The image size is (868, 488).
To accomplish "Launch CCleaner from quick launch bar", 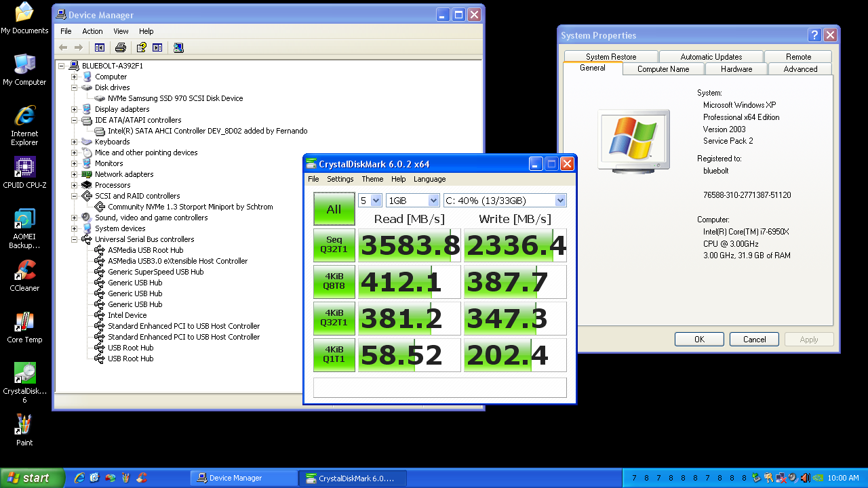I will click(142, 478).
